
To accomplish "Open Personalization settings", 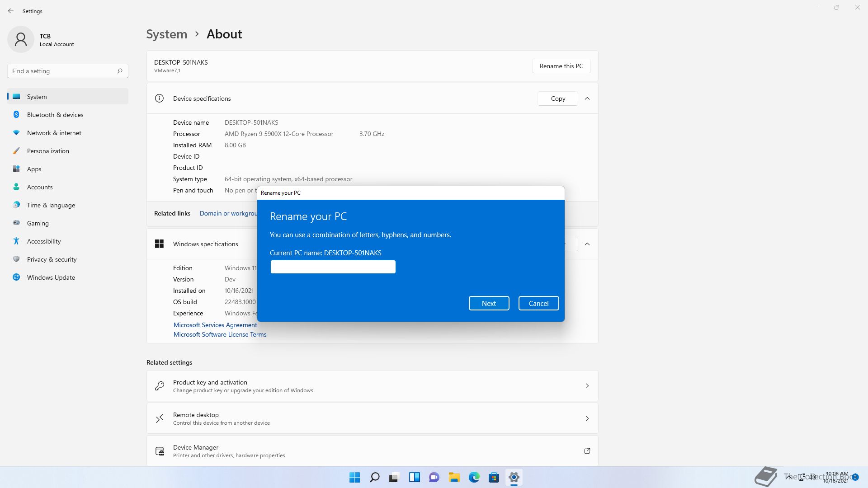I will pos(68,151).
